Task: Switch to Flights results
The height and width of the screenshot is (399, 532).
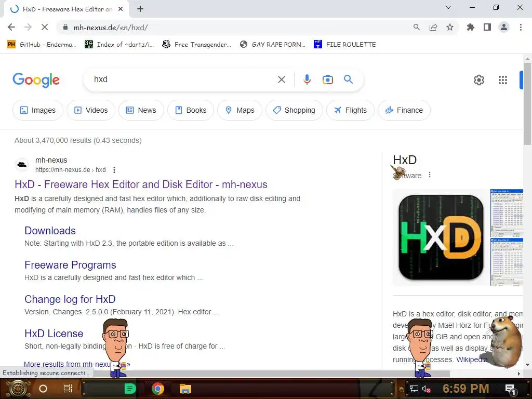Action: click(x=350, y=110)
